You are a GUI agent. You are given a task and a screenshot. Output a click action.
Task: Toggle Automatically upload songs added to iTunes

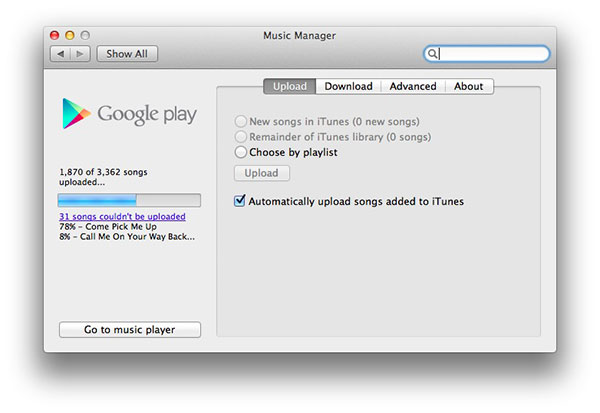240,201
